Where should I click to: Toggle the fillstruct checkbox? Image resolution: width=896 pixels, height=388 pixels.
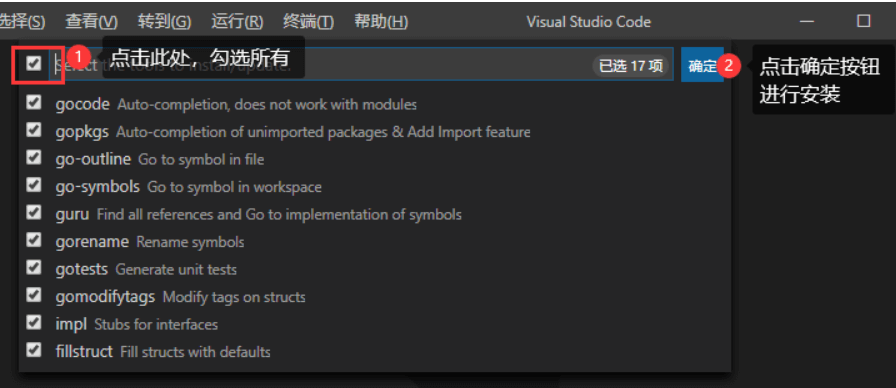click(34, 350)
